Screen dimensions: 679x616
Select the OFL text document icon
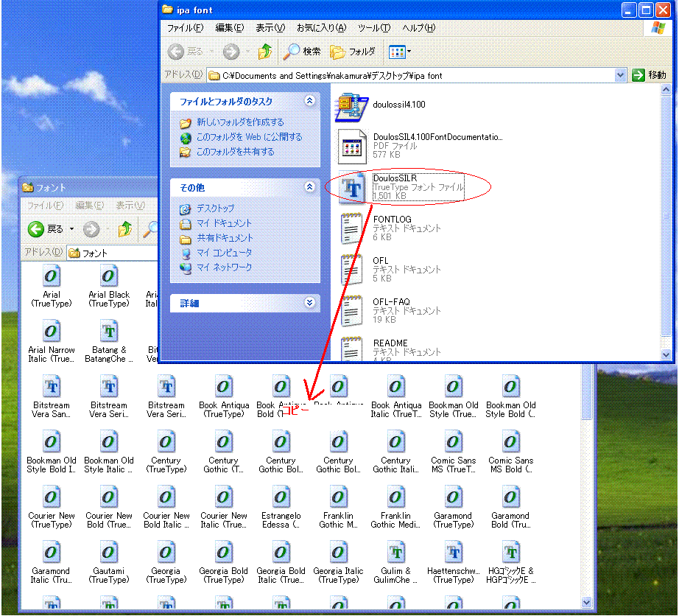click(x=351, y=270)
